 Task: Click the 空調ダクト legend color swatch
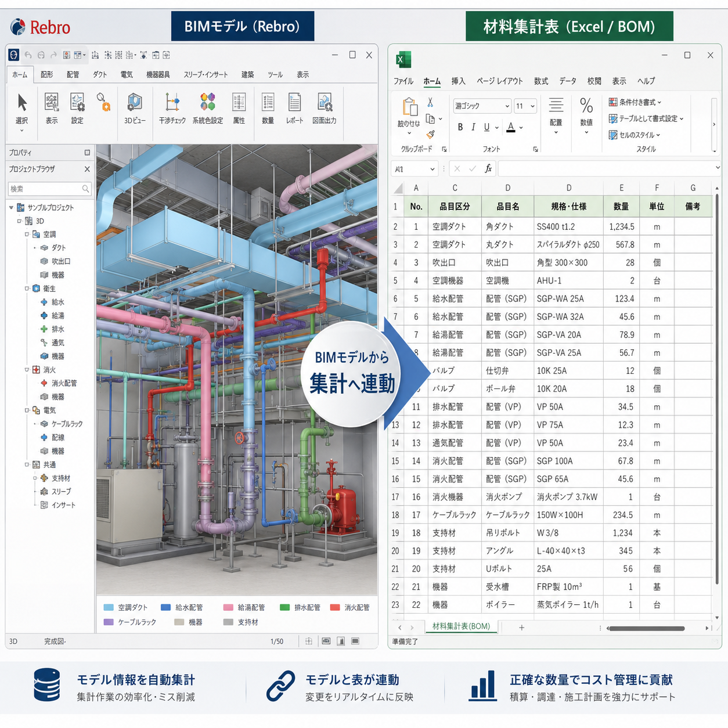[109, 607]
